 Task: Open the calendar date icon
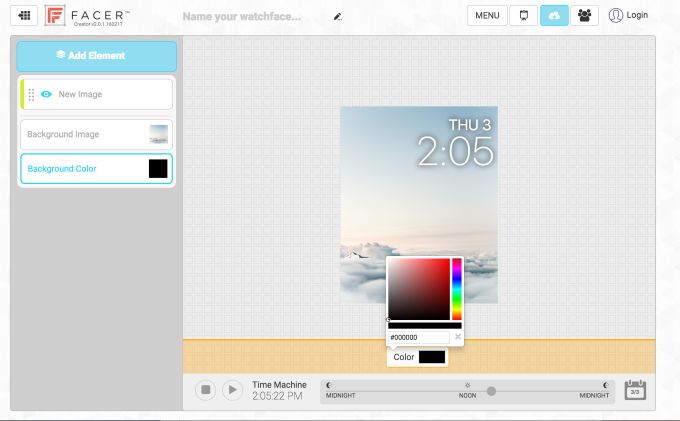635,390
